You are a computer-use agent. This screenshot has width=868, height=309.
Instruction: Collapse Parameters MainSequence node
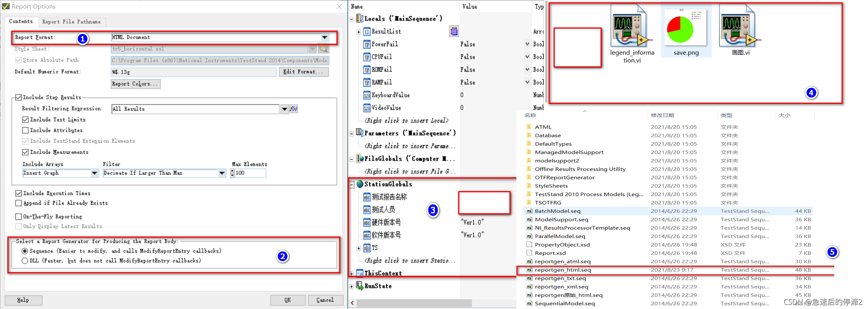click(352, 134)
